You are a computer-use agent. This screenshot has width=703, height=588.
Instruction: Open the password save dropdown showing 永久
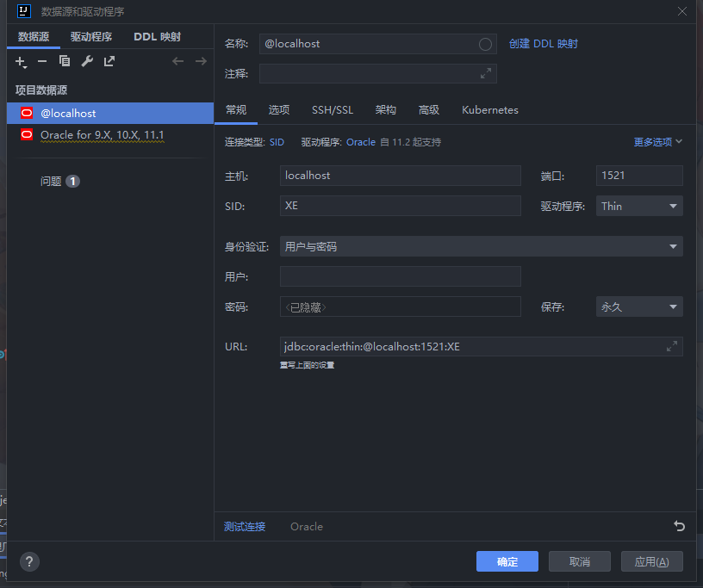[639, 306]
